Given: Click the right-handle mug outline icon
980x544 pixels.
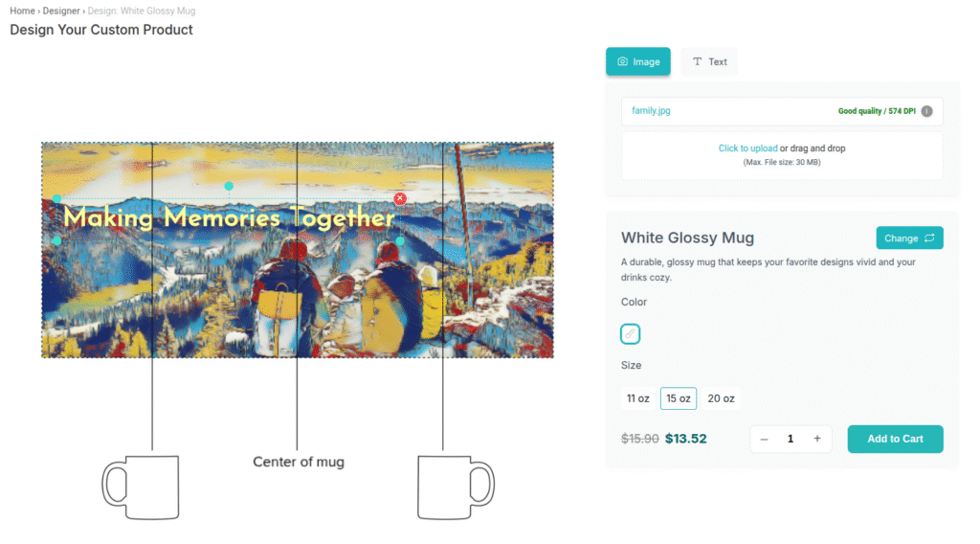Looking at the screenshot, I should 456,487.
